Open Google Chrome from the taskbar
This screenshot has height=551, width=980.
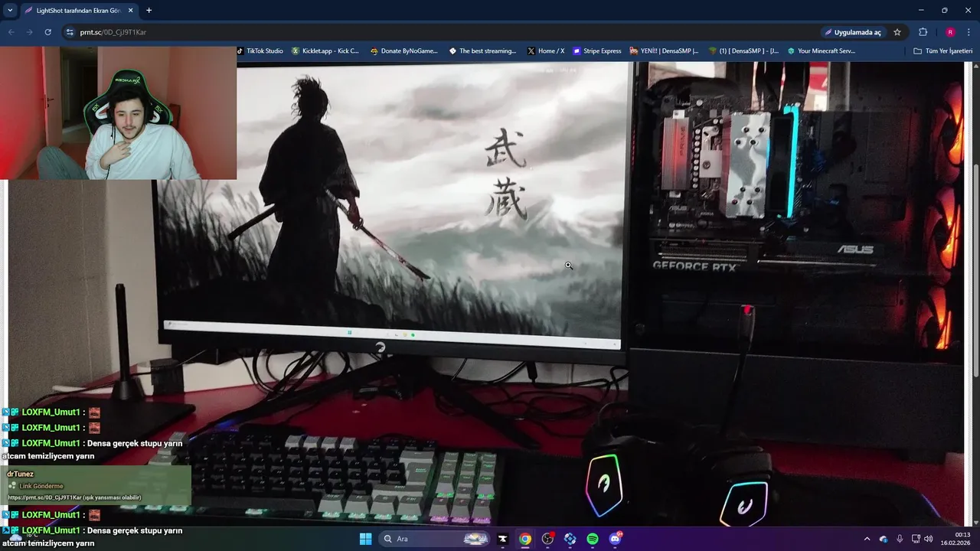tap(524, 539)
